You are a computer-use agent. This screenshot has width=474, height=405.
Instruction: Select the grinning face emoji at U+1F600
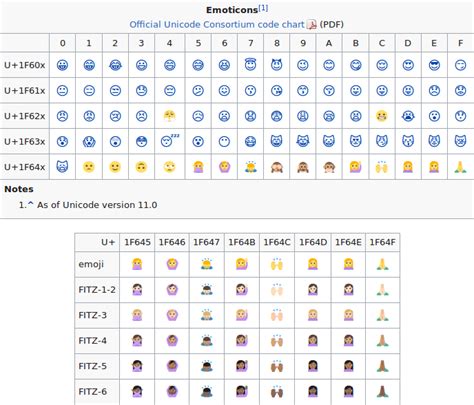62,65
